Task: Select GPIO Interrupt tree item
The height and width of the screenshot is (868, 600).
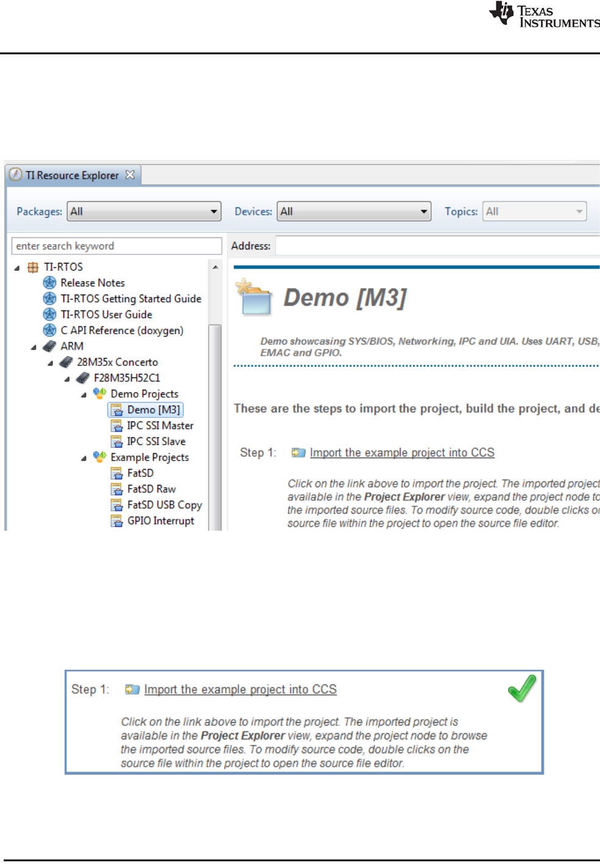Action: (x=161, y=521)
